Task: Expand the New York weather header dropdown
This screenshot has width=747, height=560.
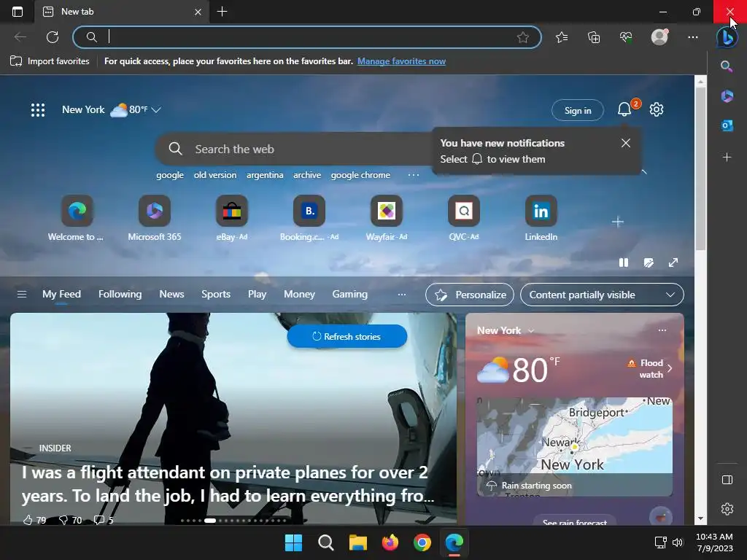Action: [156, 110]
